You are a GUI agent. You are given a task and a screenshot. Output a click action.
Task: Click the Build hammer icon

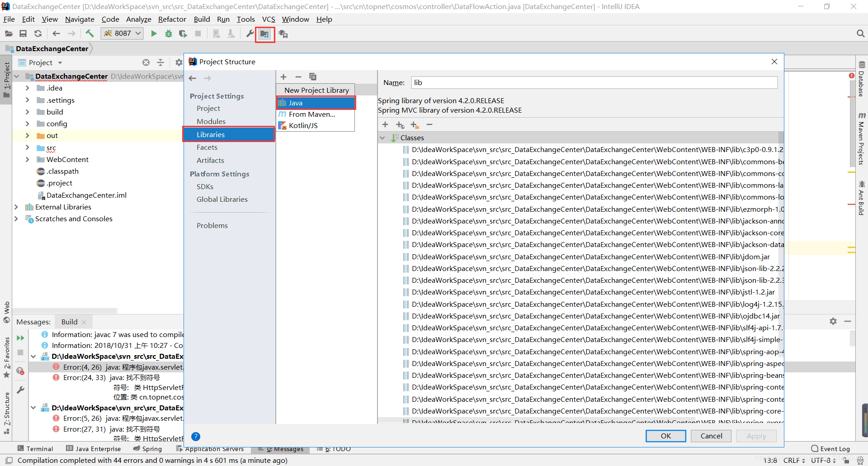tap(90, 33)
